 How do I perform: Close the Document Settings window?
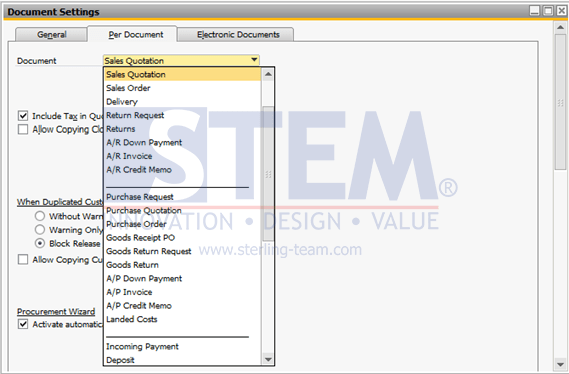pyautogui.click(x=561, y=11)
